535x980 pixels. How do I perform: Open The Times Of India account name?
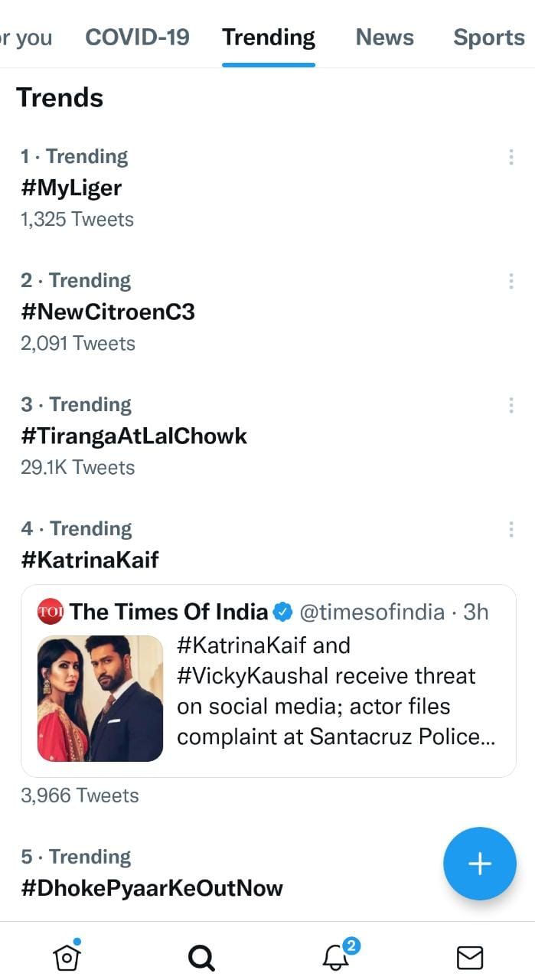(169, 612)
